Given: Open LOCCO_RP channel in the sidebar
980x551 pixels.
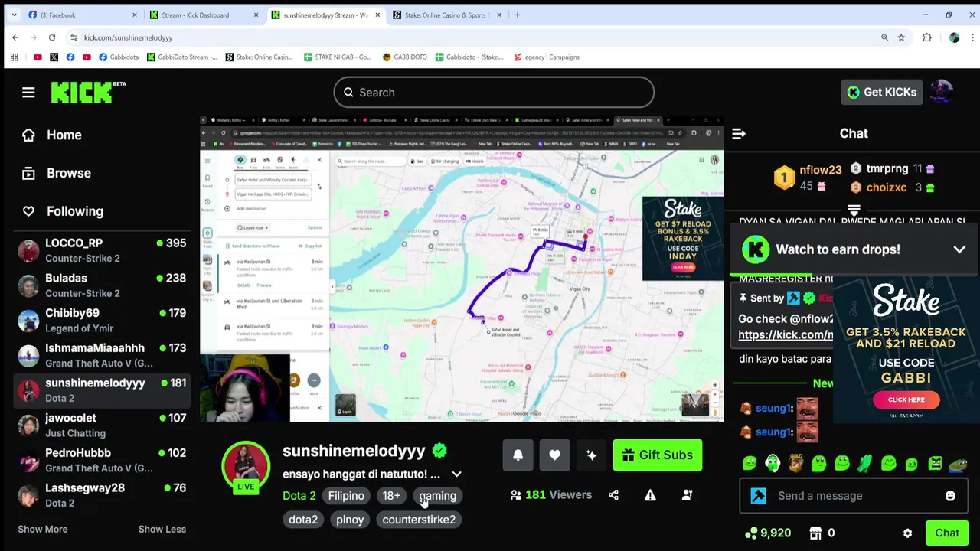Looking at the screenshot, I should (x=102, y=250).
